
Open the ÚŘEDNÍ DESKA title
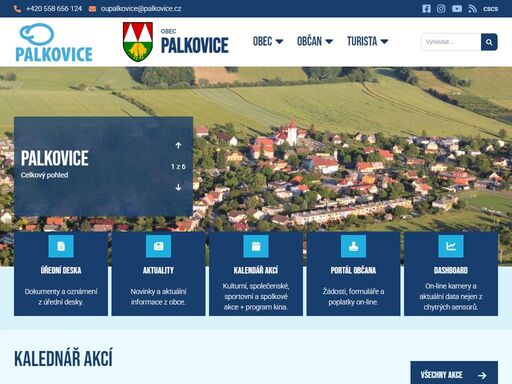tap(61, 270)
